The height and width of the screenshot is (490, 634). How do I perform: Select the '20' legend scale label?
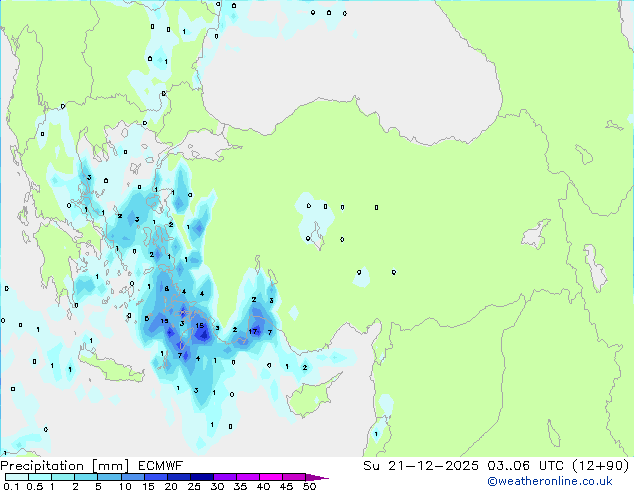tap(171, 486)
